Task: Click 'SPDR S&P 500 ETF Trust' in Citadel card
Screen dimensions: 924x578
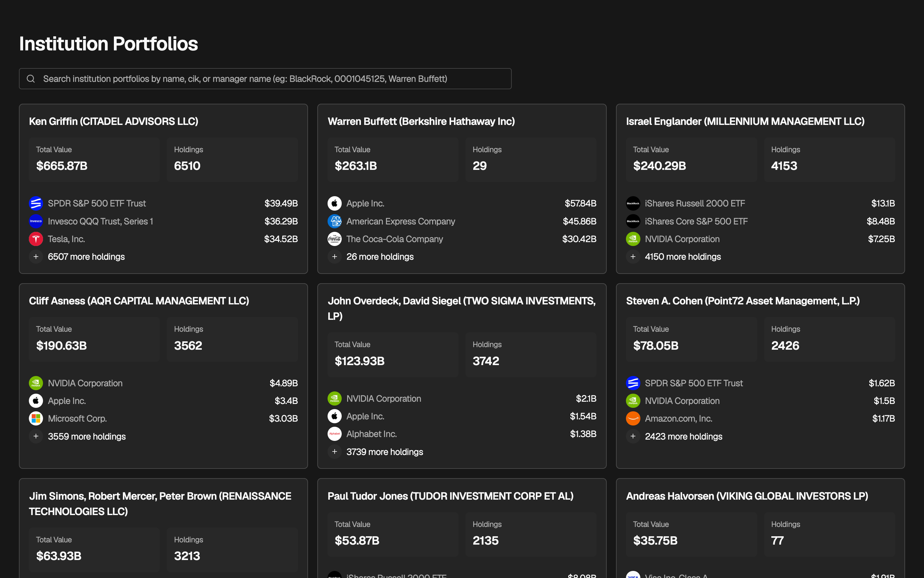Action: [97, 203]
